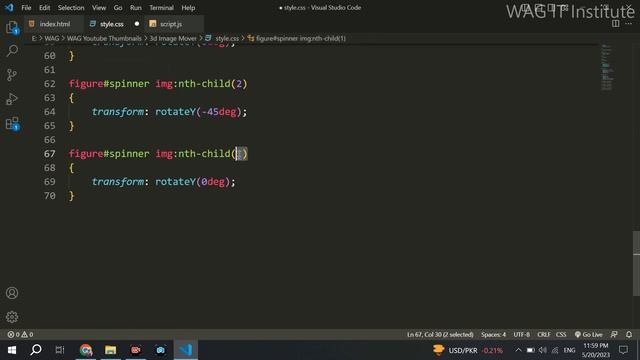Click the code minimap overview
Image resolution: width=640 pixels, height=360 pixels.
click(x=607, y=67)
